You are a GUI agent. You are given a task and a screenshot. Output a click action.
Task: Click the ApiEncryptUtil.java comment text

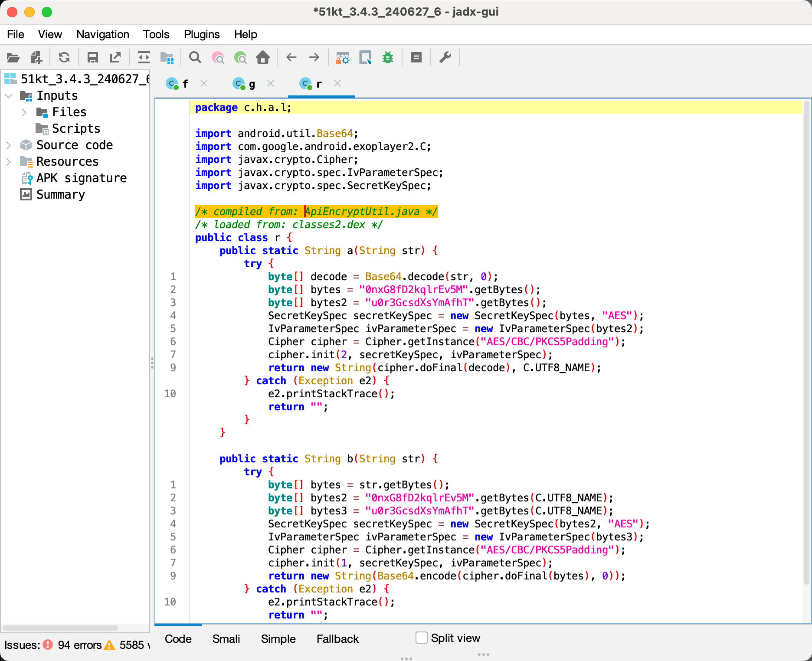click(x=362, y=211)
